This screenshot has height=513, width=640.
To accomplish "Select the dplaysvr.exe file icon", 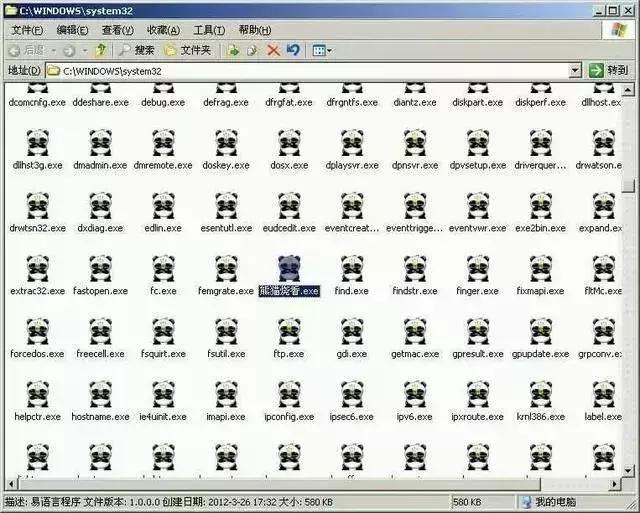I will click(352, 142).
